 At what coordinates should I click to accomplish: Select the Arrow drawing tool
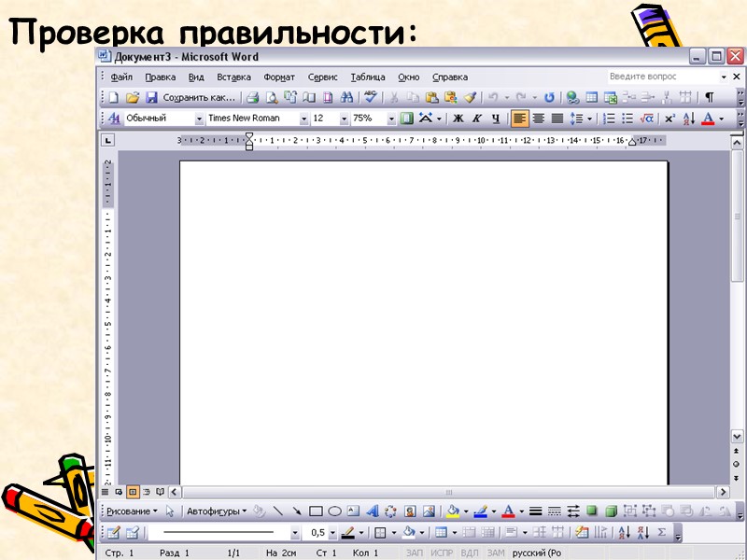click(x=297, y=511)
